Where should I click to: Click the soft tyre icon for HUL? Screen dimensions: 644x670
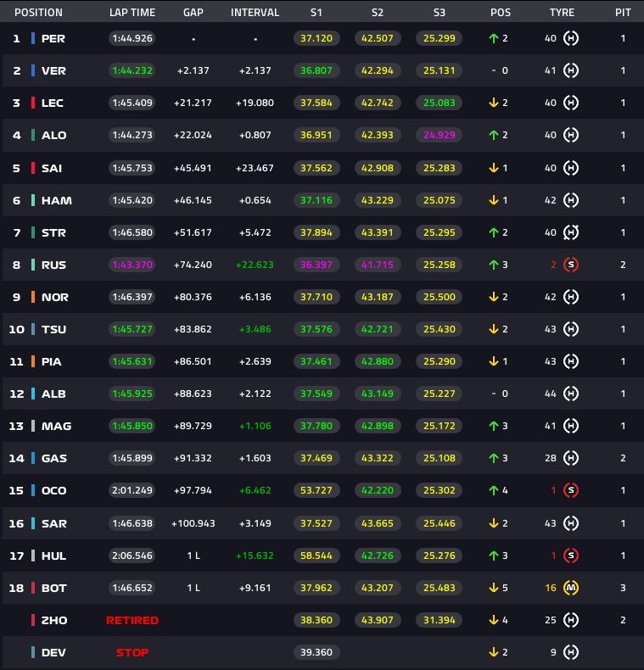pyautogui.click(x=571, y=556)
